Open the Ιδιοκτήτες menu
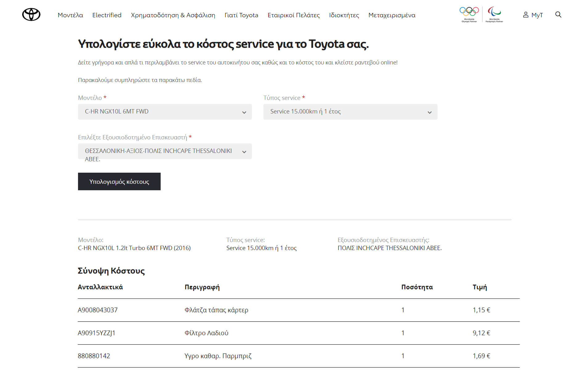This screenshot has width=588, height=370. pyautogui.click(x=344, y=15)
